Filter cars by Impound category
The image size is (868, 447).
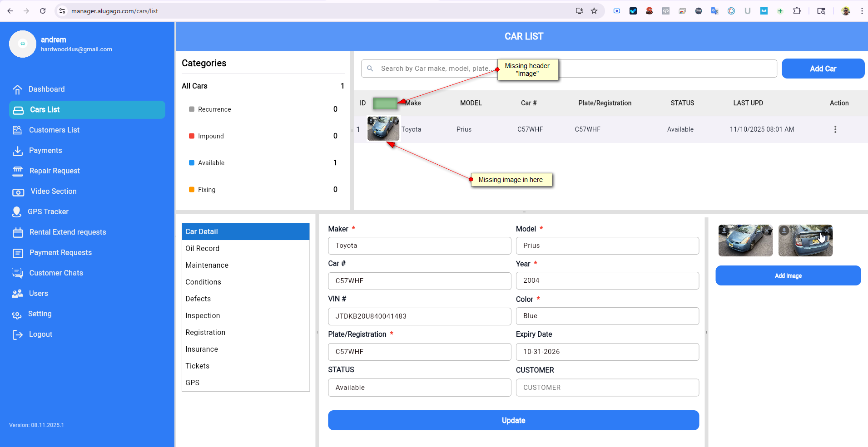pyautogui.click(x=211, y=136)
